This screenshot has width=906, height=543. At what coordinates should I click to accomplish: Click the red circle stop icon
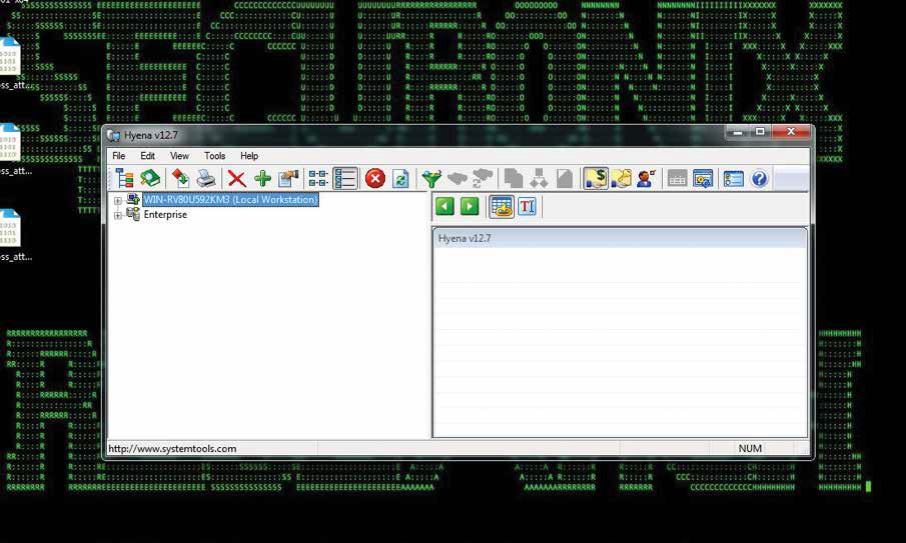pos(375,179)
